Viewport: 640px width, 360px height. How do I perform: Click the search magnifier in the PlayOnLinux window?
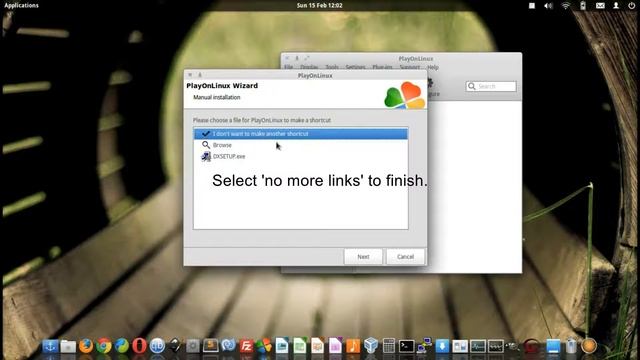(x=472, y=86)
